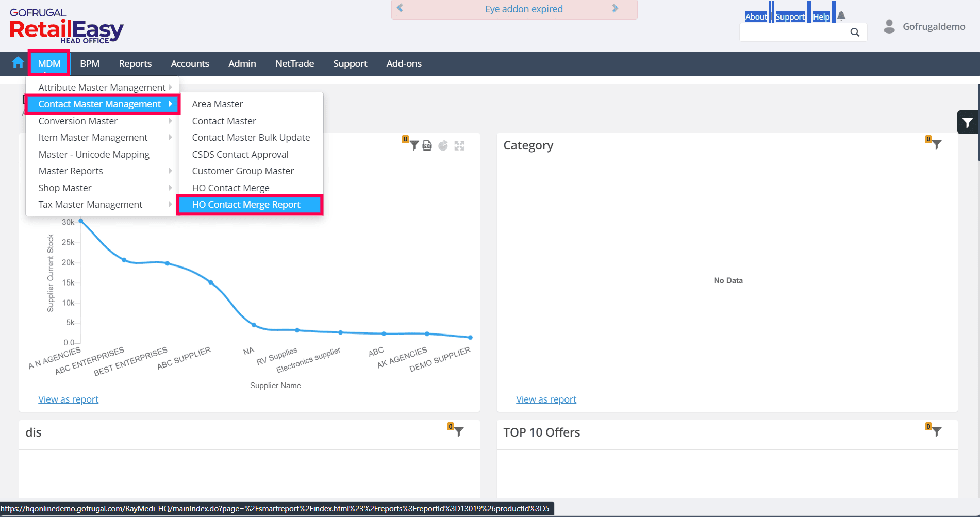
Task: Open filter on TOP 10 Offers widget
Action: 937,432
